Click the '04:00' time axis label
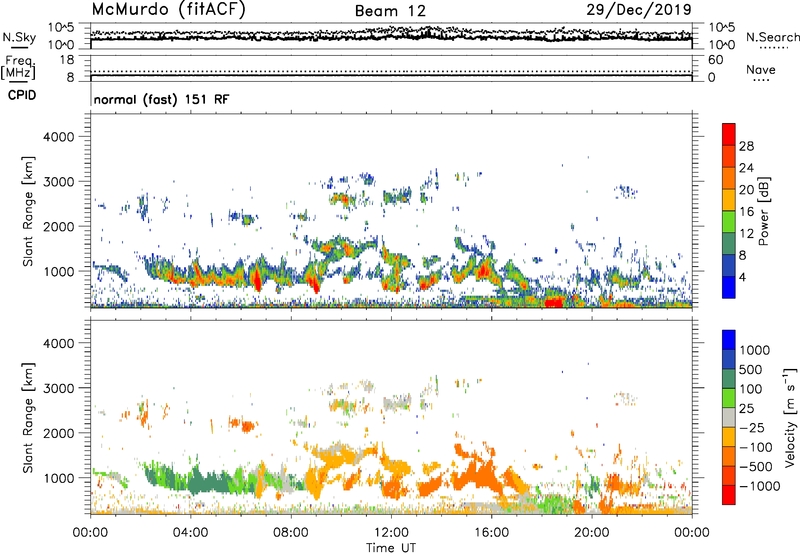The width and height of the screenshot is (800, 554). pyautogui.click(x=190, y=533)
